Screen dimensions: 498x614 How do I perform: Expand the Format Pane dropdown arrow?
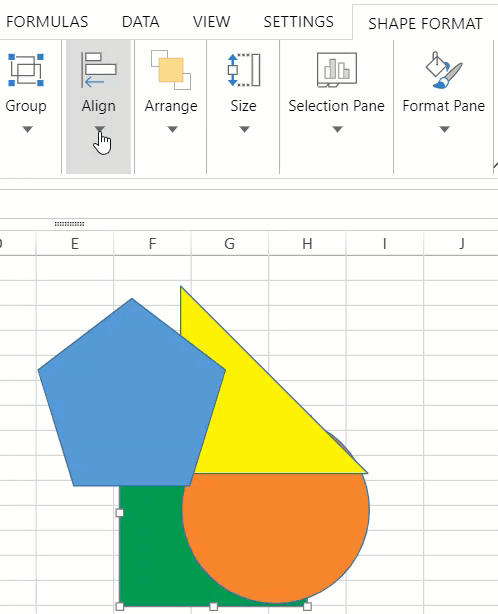coord(444,129)
